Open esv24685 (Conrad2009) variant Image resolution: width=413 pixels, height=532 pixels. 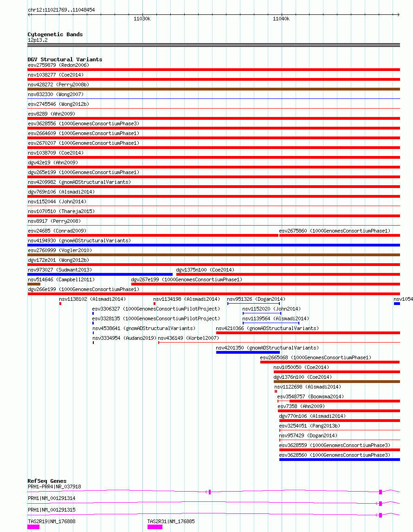coord(57,231)
